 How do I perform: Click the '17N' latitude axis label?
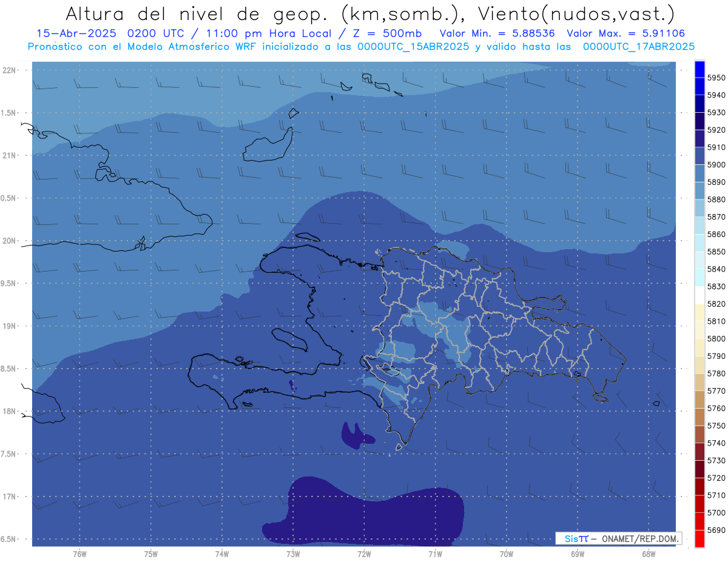pos(10,497)
